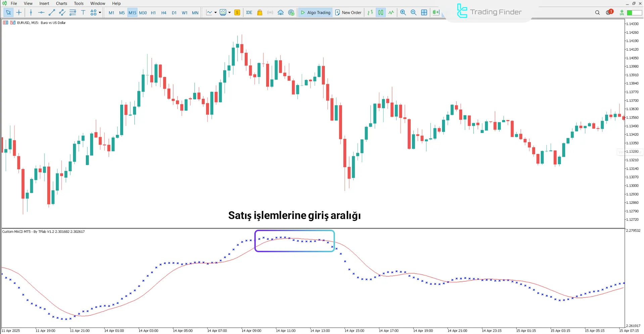Select the equidistant channel tool
Screen dimensions: 644x334
(x=62, y=12)
